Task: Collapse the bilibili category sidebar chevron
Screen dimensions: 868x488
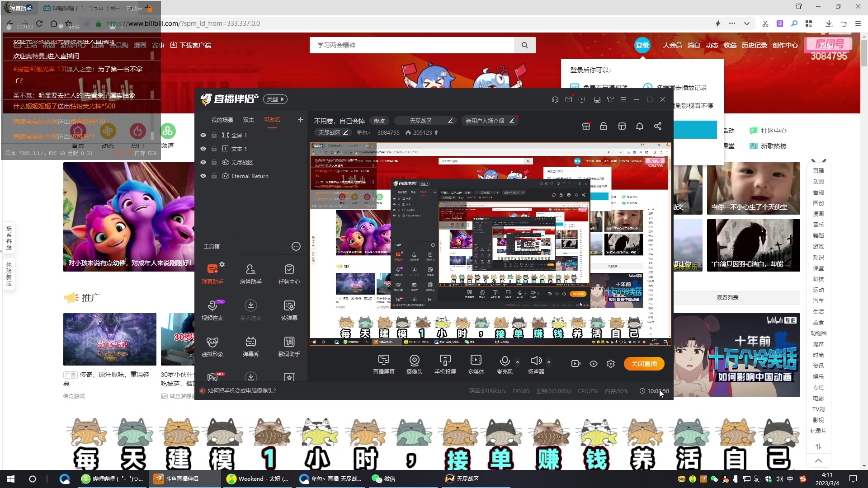Action: coord(818,460)
